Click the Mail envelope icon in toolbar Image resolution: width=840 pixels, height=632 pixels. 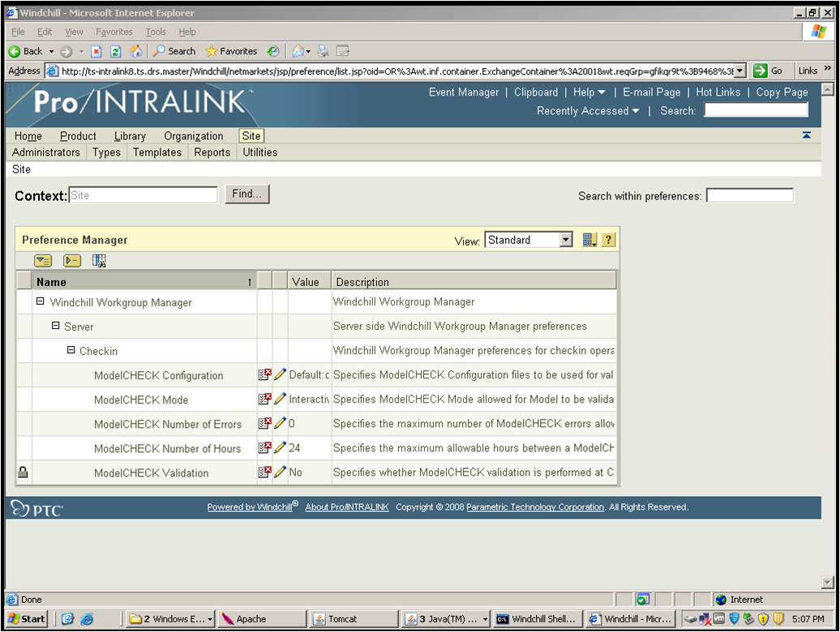(298, 51)
